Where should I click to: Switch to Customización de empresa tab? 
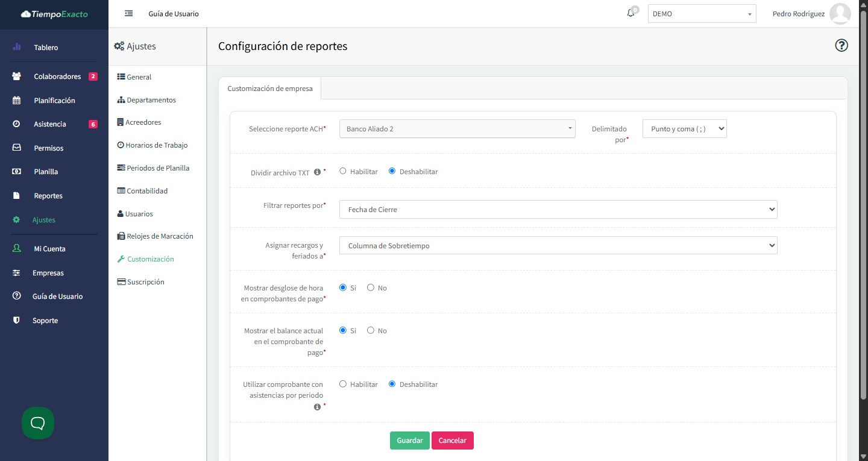270,89
